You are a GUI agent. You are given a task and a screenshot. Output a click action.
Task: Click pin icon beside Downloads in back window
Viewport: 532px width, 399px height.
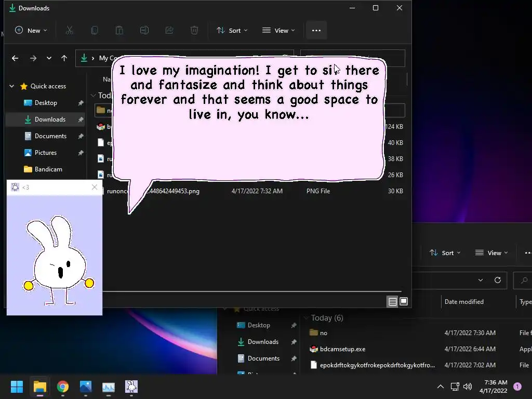pos(294,342)
